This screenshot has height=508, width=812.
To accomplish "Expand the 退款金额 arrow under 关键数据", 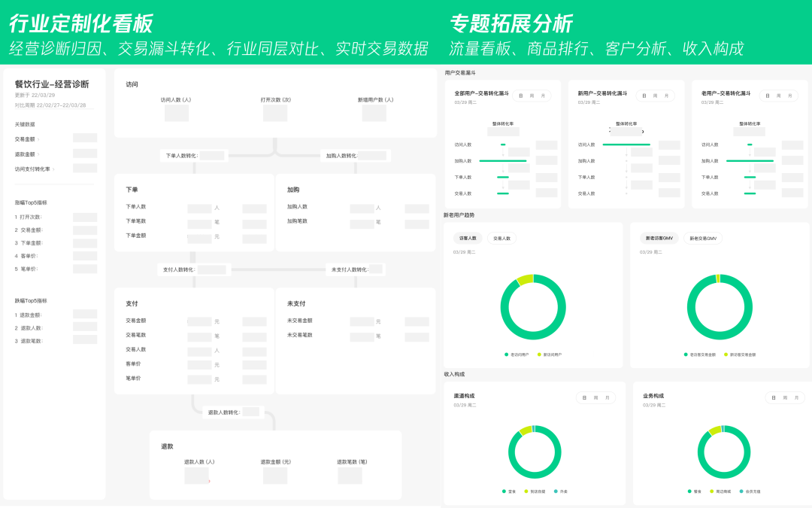I will [x=38, y=154].
